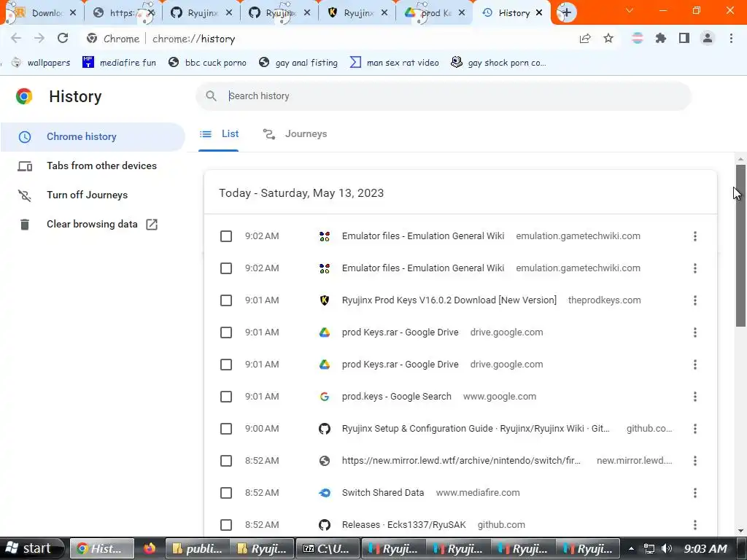Check the Ryujinx Setup & Configuration Guide entry
747x560 pixels.
coord(226,429)
